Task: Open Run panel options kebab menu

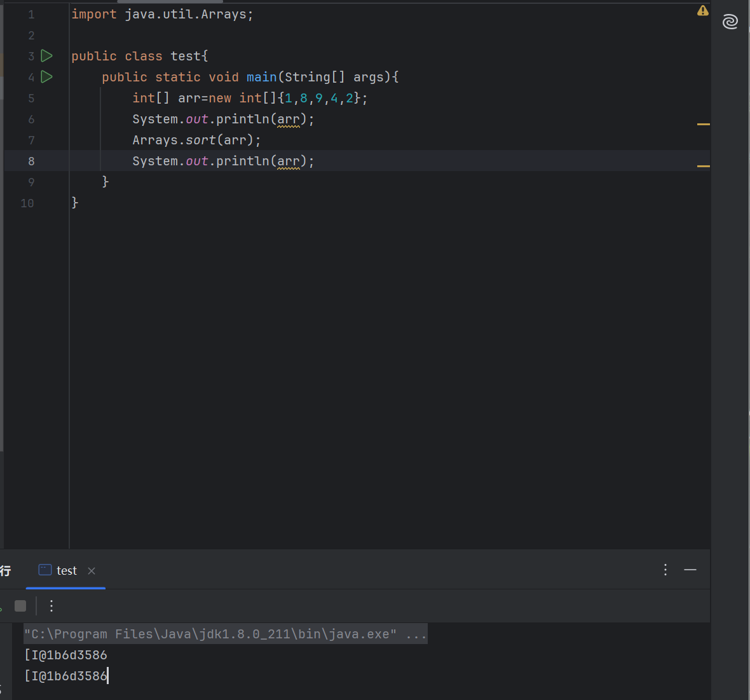Action: pyautogui.click(x=665, y=570)
